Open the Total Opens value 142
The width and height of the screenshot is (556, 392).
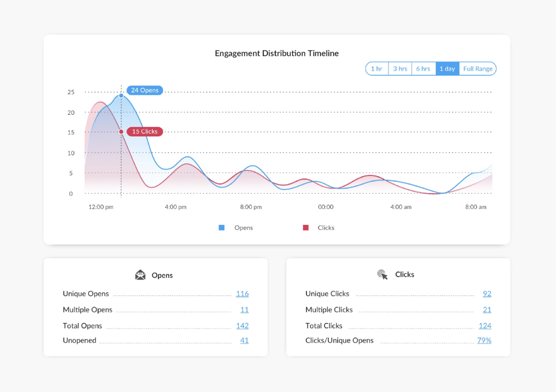242,326
